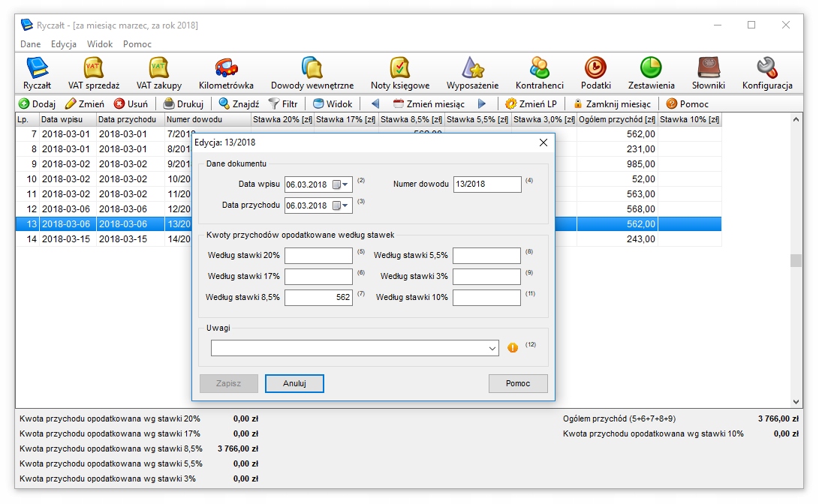Click the Według stawki 8,5% field

[318, 298]
